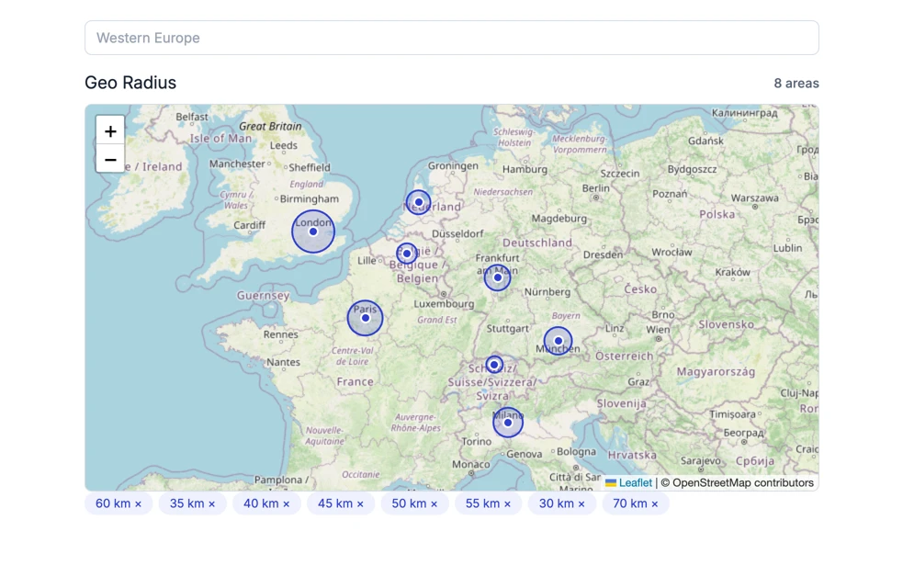This screenshot has width=903, height=588.
Task: Click the Berlin label on the map
Action: 595,187
